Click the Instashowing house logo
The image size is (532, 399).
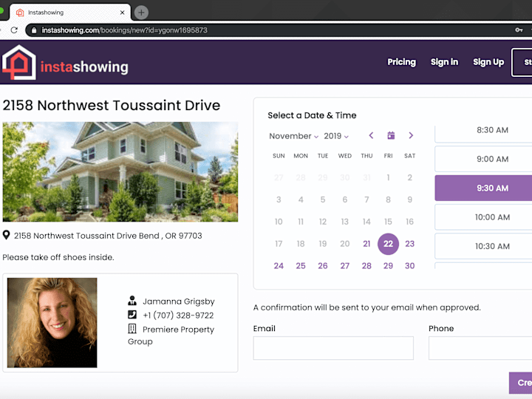point(19,62)
